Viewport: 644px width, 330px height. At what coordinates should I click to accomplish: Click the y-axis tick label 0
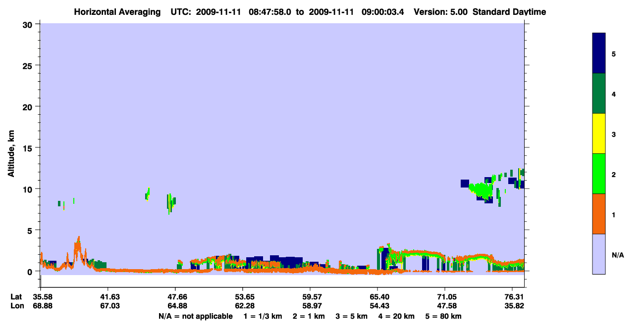[31, 272]
